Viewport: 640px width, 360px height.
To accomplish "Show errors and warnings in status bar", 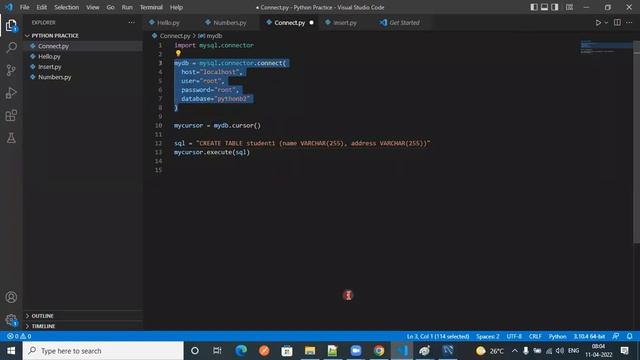I will [x=19, y=336].
